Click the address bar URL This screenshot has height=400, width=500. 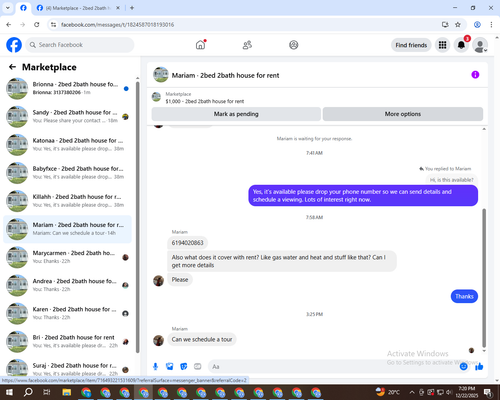pos(117,25)
